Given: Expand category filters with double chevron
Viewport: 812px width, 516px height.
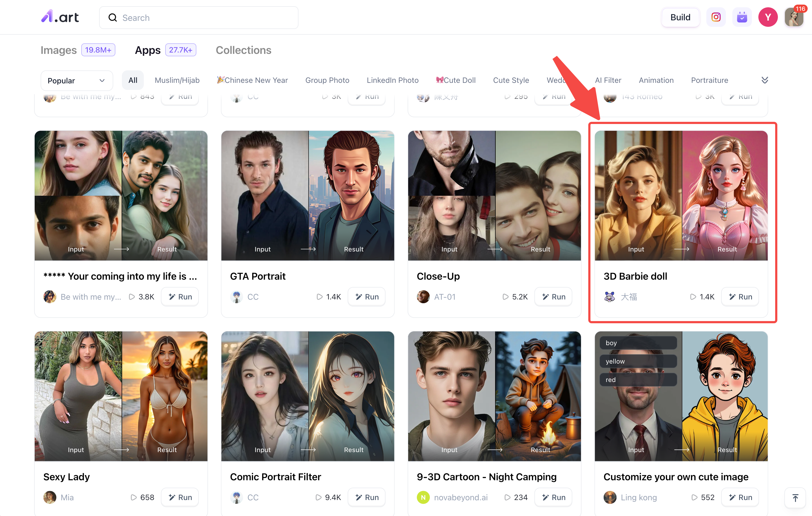Looking at the screenshot, I should pyautogui.click(x=764, y=80).
